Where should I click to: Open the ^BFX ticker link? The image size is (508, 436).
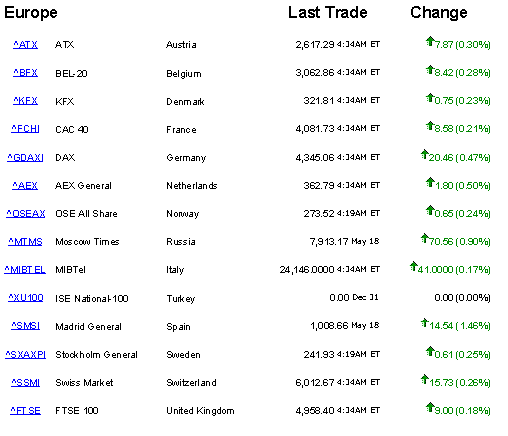25,73
